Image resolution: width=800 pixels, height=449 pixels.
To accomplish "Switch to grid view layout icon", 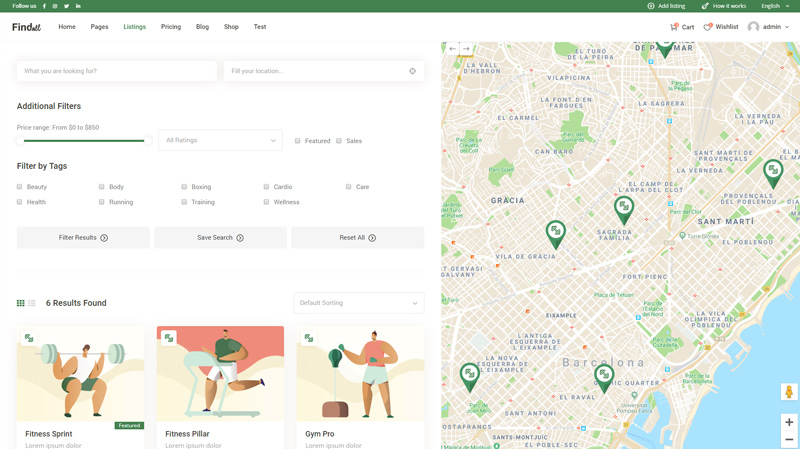I will pyautogui.click(x=20, y=303).
